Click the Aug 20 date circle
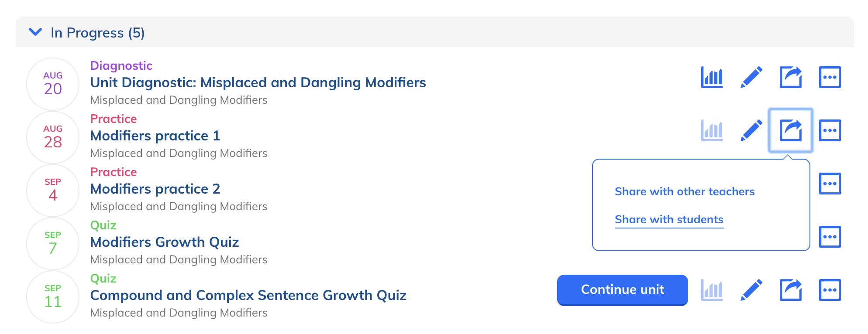The width and height of the screenshot is (868, 334). (x=53, y=84)
